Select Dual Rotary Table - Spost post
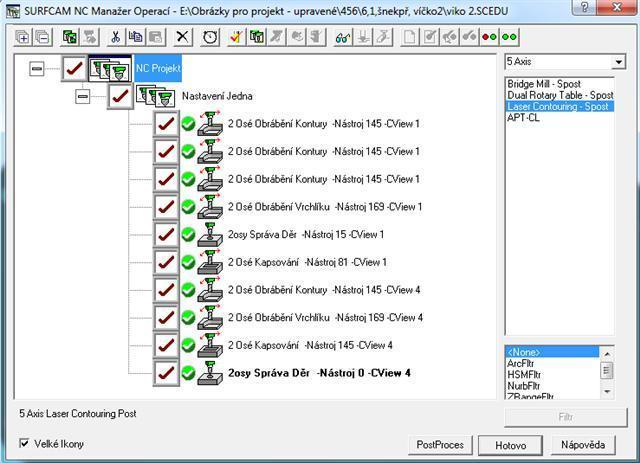 click(560, 95)
